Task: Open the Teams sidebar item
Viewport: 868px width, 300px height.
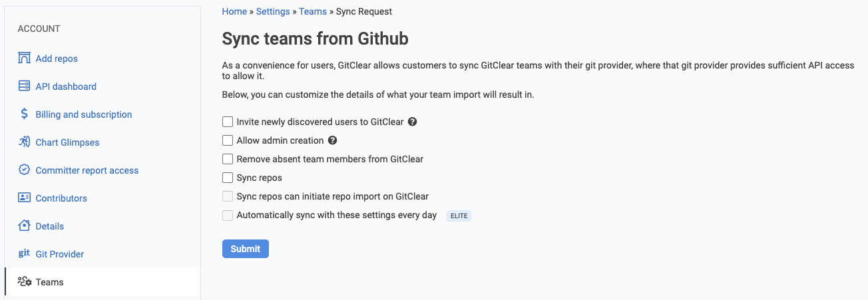Action: pos(49,282)
